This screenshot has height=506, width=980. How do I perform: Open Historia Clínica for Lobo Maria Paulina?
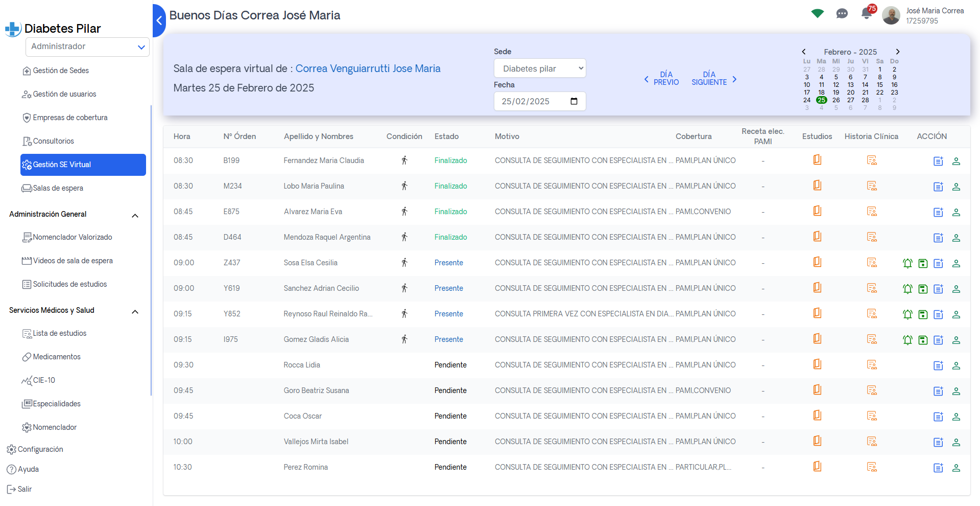coord(872,186)
